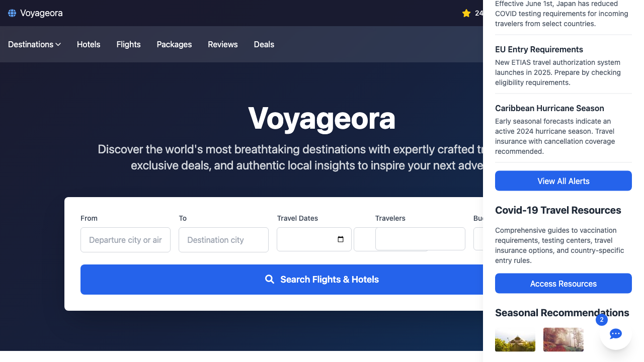644x362 pixels.
Task: Click the Voyageora brand name link
Action: (41, 13)
